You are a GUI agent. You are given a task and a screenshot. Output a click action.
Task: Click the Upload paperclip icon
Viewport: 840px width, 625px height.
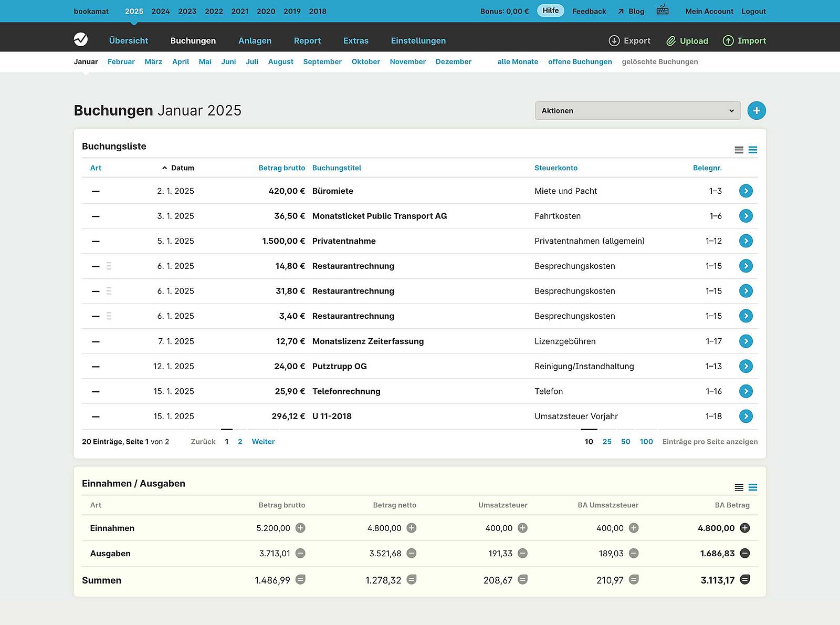click(671, 40)
